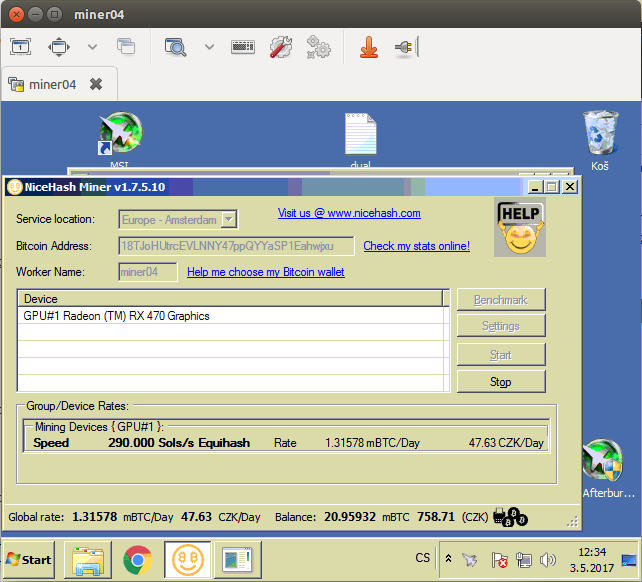Open network tray icon
The image size is (642, 582).
(x=524, y=560)
